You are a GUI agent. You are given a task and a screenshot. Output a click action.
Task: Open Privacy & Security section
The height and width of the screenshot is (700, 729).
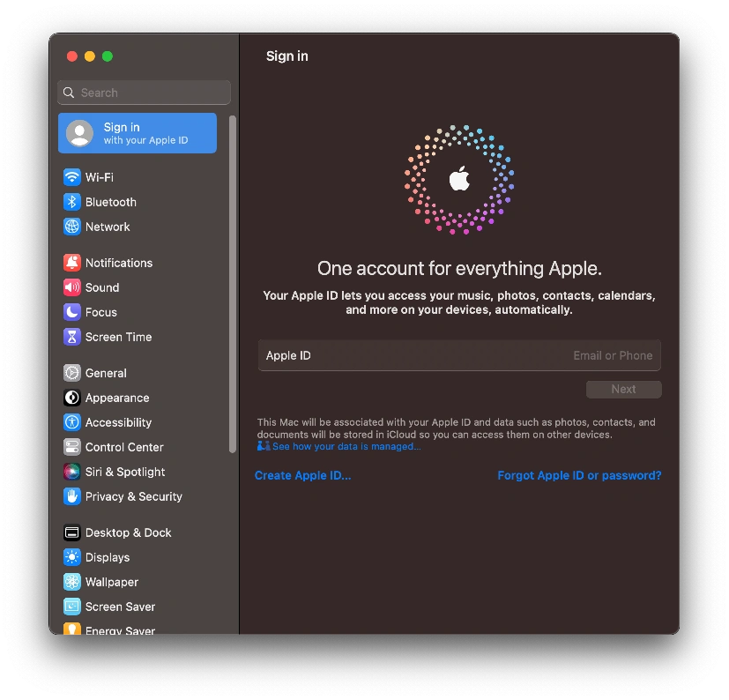click(133, 496)
